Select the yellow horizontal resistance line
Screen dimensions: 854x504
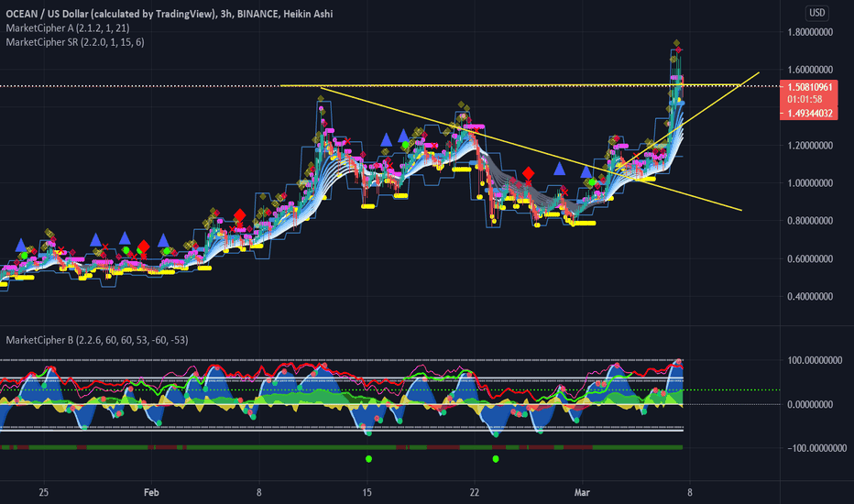tap(509, 85)
